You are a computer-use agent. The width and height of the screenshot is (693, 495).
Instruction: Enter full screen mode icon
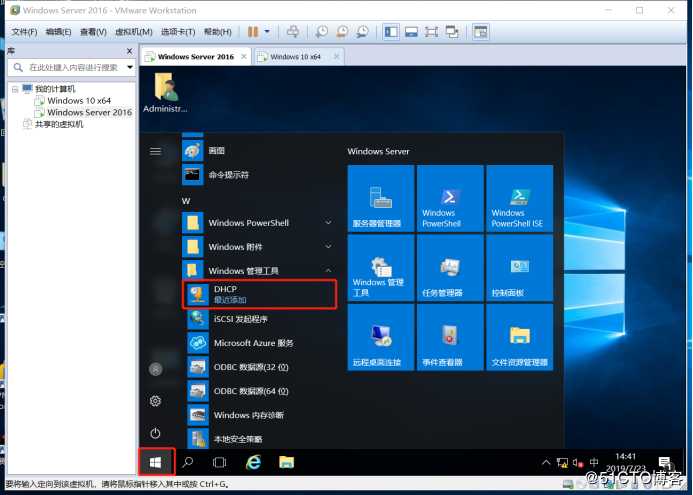(431, 32)
